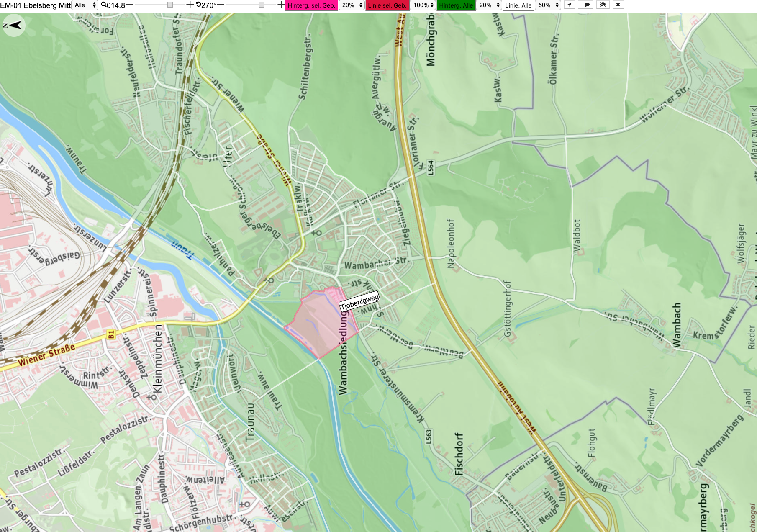Click the add comment speech bubble icon
Image resolution: width=757 pixels, height=532 pixels.
585,5
